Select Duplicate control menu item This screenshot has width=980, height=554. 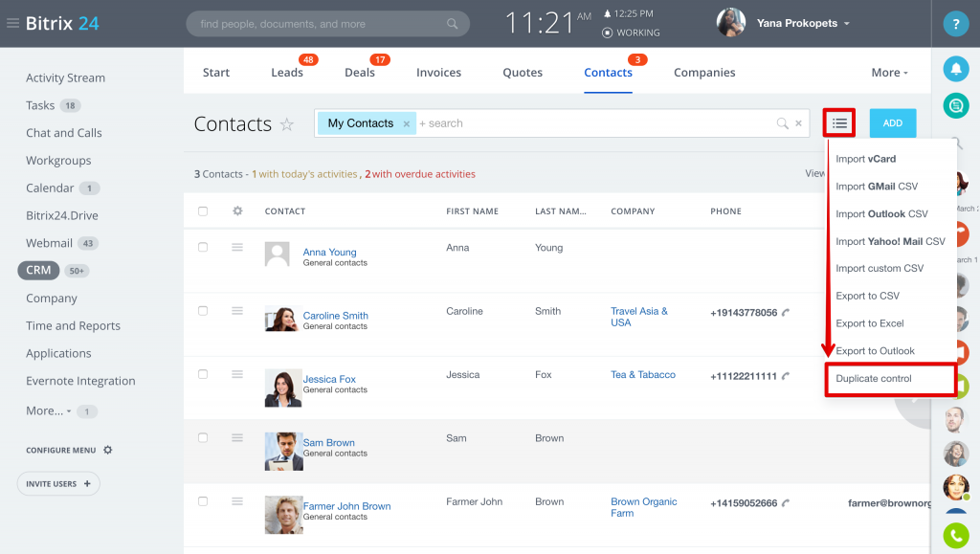[873, 379]
